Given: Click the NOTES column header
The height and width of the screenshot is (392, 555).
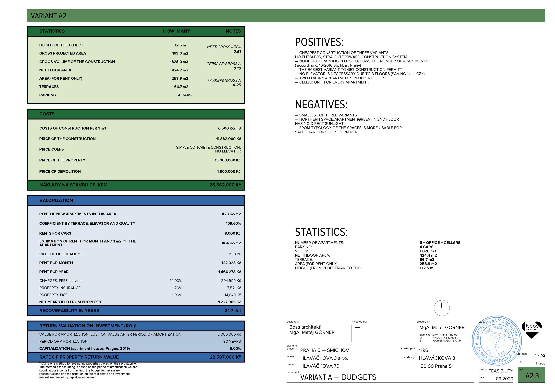Looking at the screenshot, I should 233,31.
